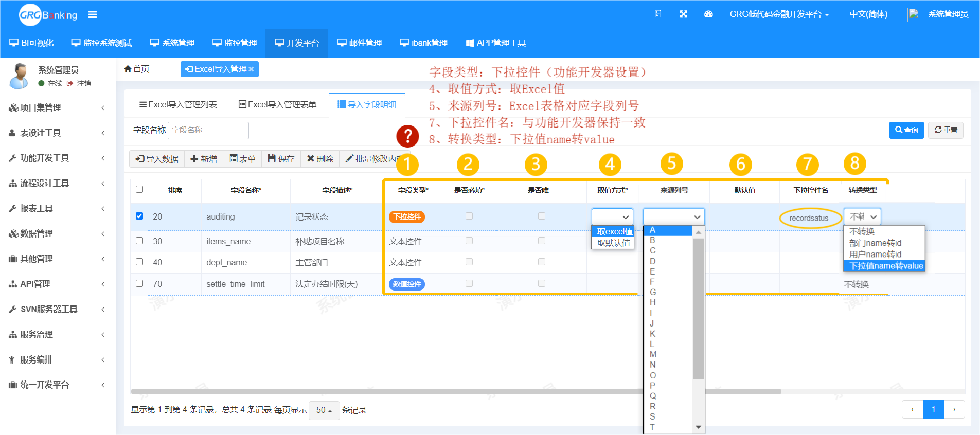
Task: Toggle 是否唯一 for dept_name row
Action: click(x=542, y=262)
